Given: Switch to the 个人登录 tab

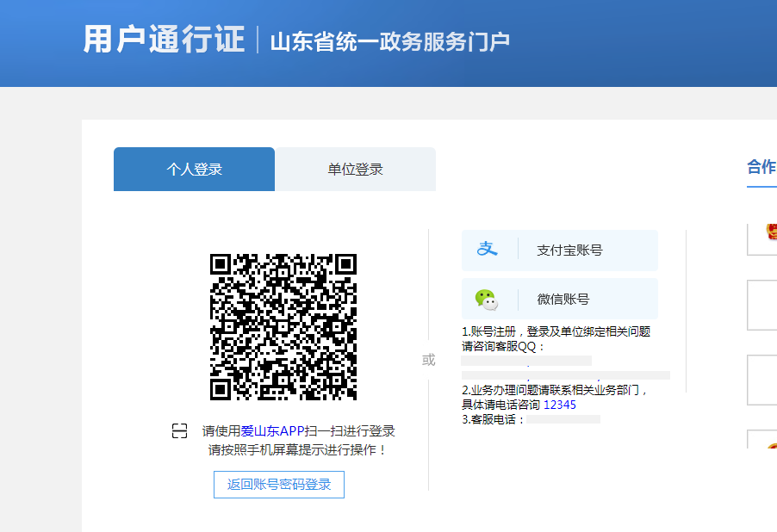Looking at the screenshot, I should [194, 169].
